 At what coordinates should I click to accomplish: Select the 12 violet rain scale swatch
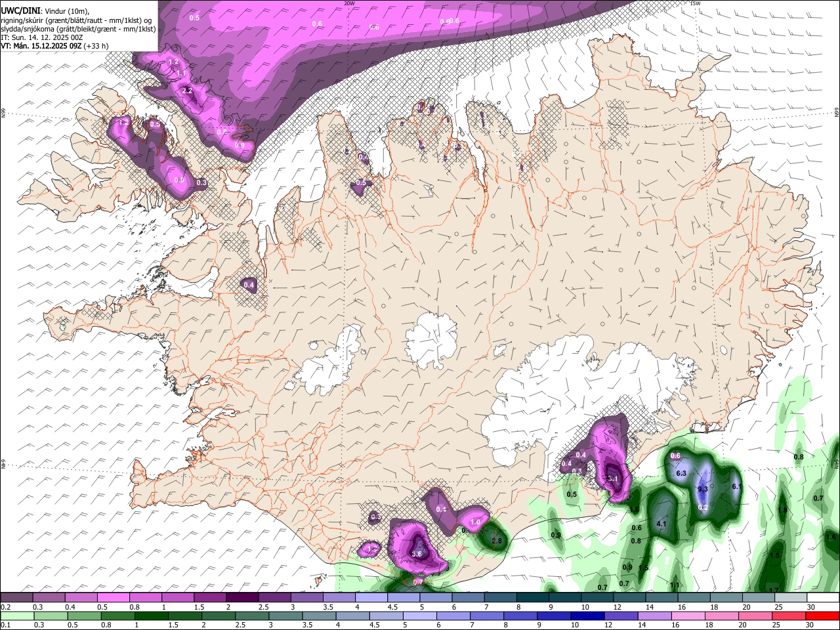pyautogui.click(x=621, y=616)
